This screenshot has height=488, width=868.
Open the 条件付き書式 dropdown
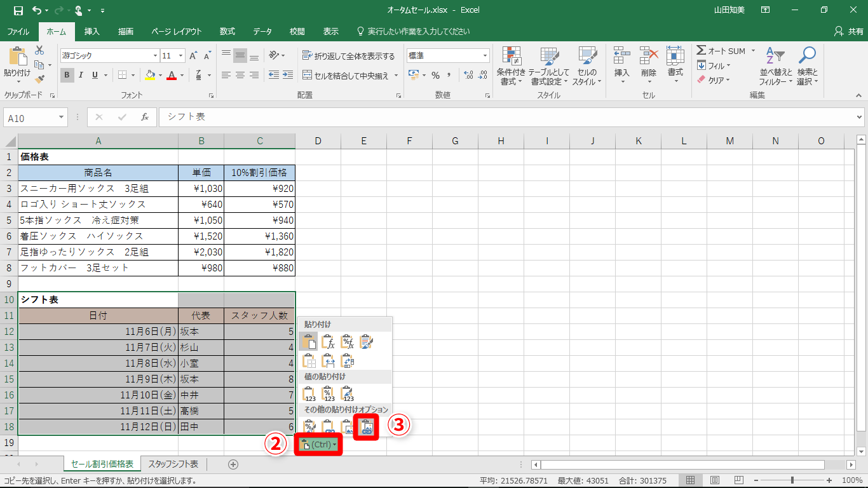511,66
